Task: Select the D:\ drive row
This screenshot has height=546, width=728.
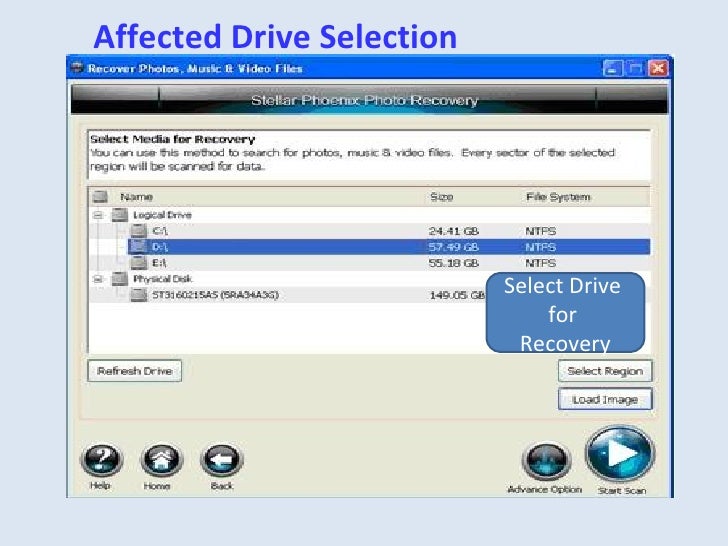Action: click(389, 247)
